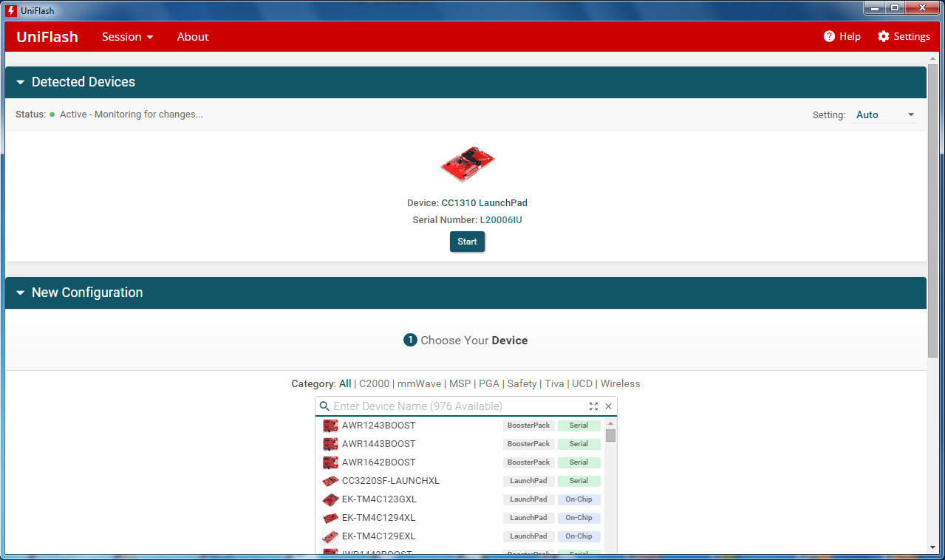Click On-Chip tag on EK-TM4C1294XL row
The image size is (945, 560).
pyautogui.click(x=579, y=518)
